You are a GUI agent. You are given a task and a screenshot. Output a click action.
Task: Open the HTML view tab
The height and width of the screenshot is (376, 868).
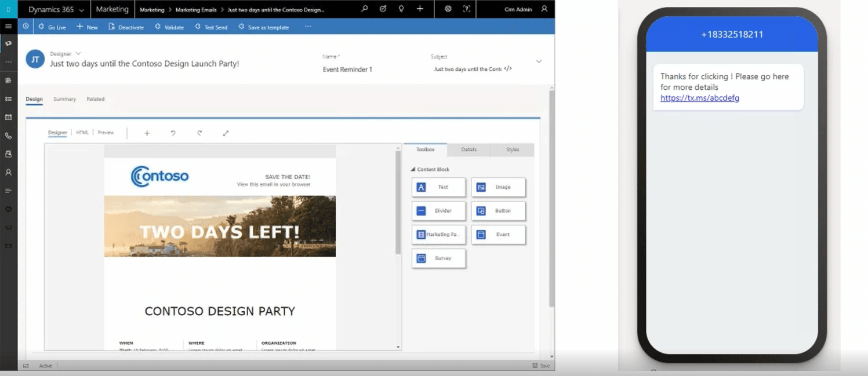click(82, 133)
